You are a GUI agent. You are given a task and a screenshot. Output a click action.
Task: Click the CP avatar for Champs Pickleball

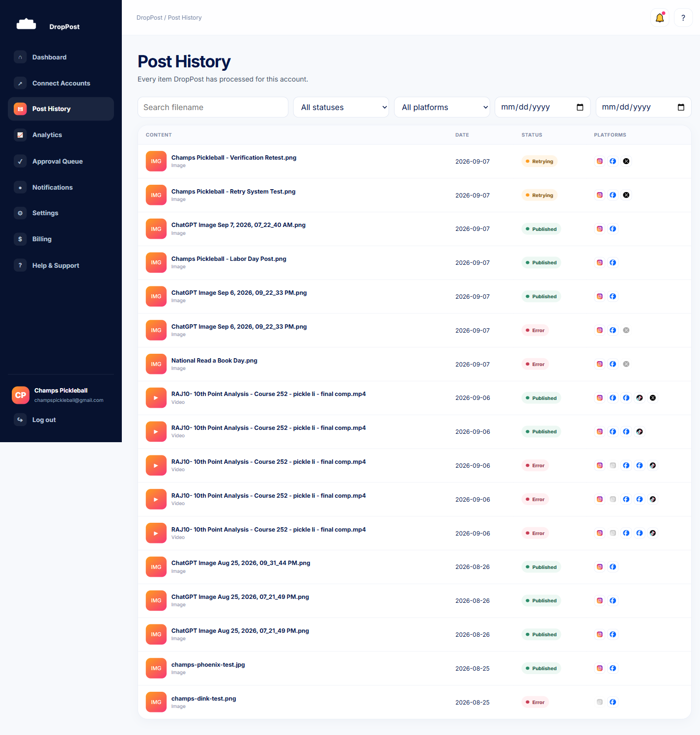coord(21,395)
